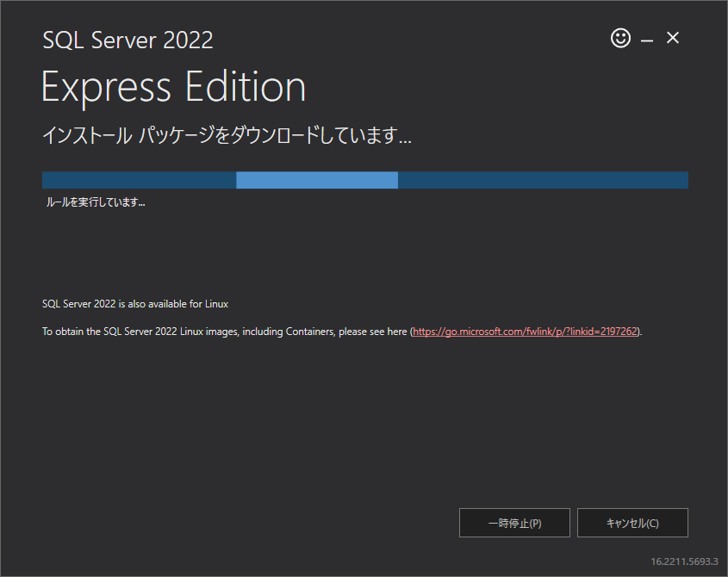Minimize the SQL Server installer window

coord(647,40)
